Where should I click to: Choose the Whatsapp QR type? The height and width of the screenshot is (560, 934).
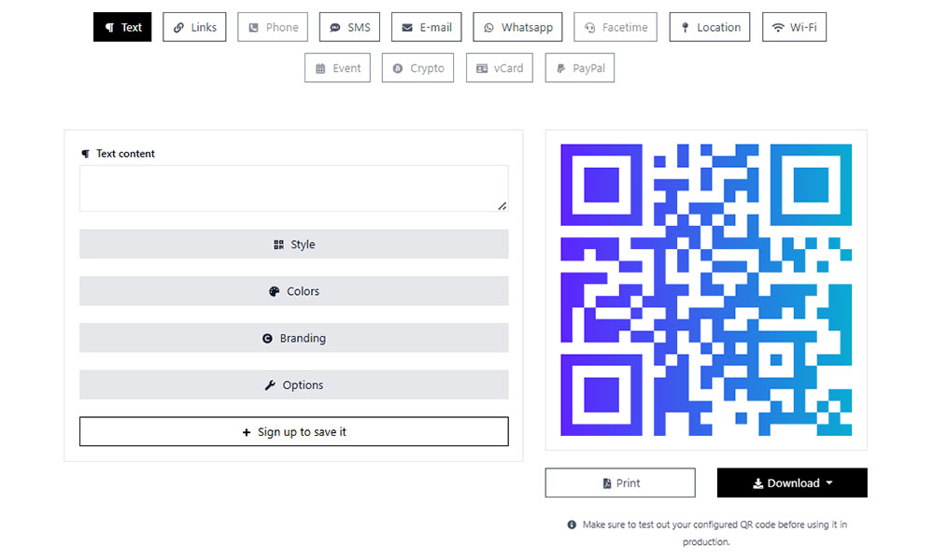click(x=518, y=27)
